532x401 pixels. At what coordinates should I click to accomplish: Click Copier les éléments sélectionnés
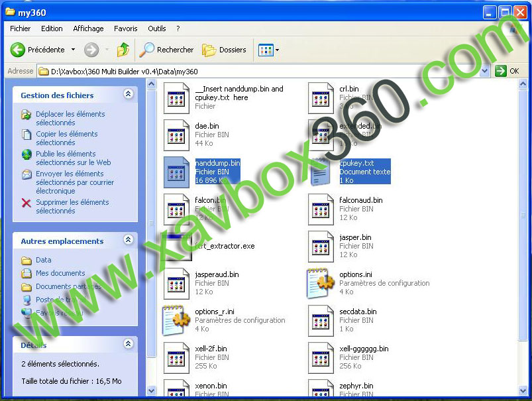click(66, 138)
